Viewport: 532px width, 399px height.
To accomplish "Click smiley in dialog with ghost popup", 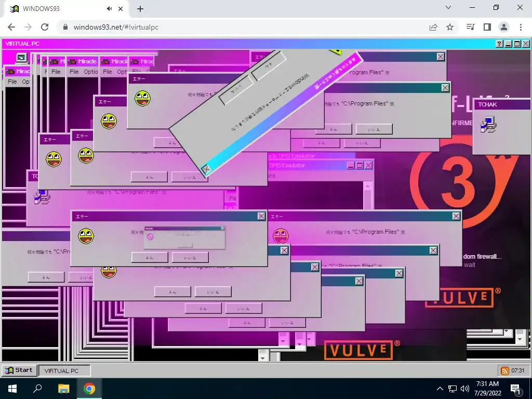I will pos(86,236).
